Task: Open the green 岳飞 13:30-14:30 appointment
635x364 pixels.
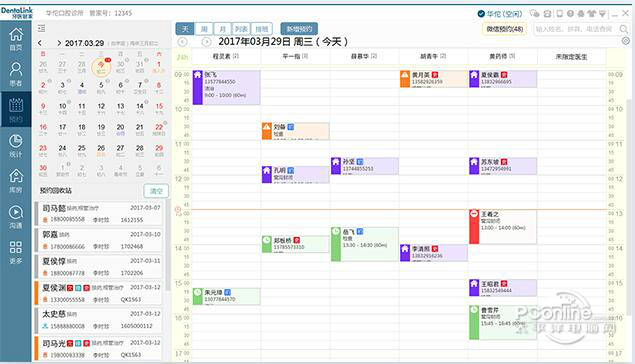Action: pyautogui.click(x=364, y=244)
